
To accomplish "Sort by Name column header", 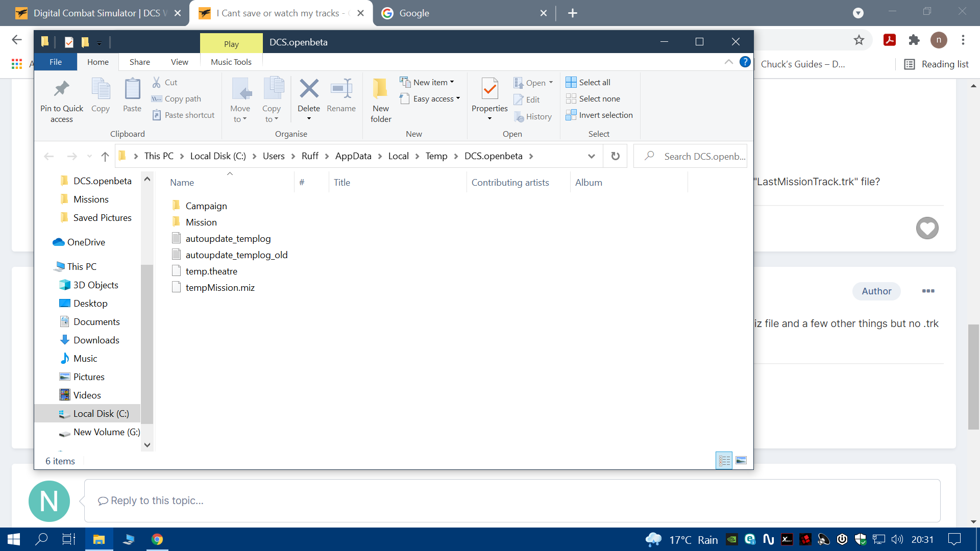I will (x=182, y=183).
